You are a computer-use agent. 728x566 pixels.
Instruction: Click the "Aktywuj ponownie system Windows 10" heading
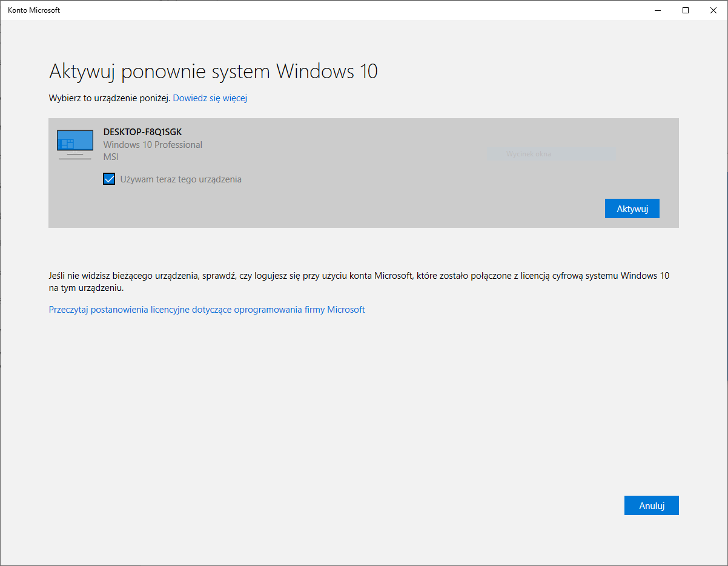click(213, 72)
